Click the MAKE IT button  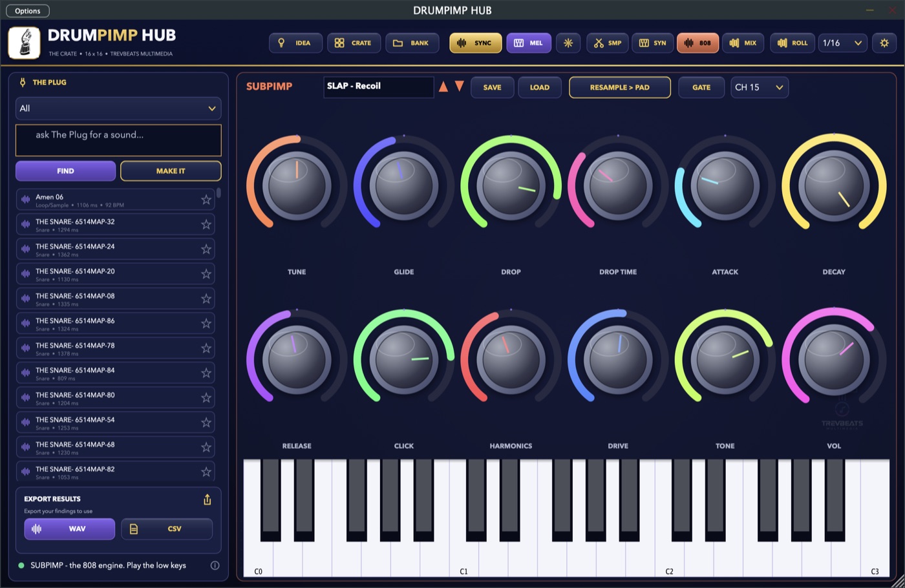171,171
